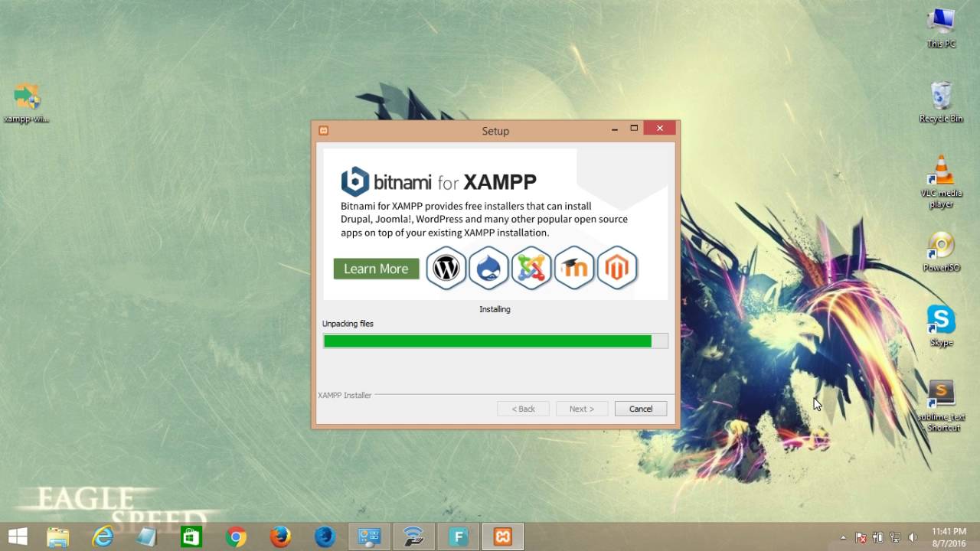980x551 pixels.
Task: Select the VLC media player shortcut
Action: pos(941,181)
